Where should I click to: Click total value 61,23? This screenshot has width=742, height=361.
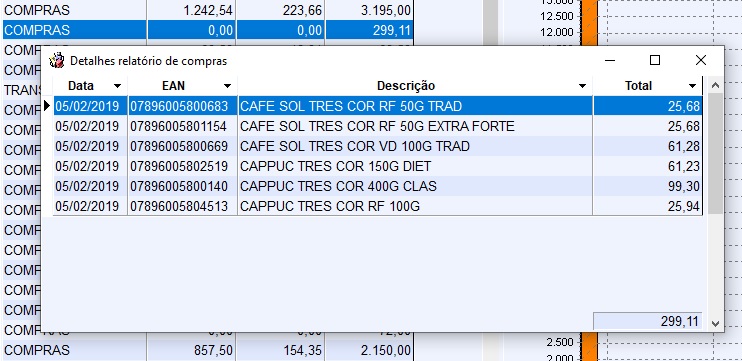[684, 166]
